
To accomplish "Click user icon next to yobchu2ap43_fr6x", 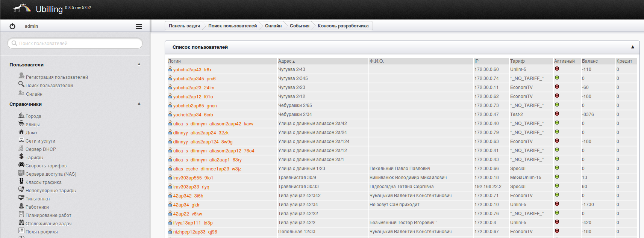I will pos(170,69).
